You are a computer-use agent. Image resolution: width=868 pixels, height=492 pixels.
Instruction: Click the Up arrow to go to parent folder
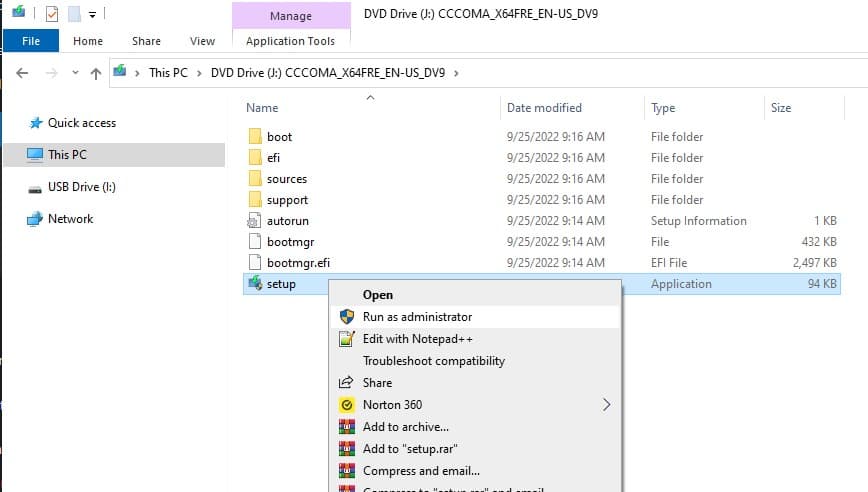[96, 73]
